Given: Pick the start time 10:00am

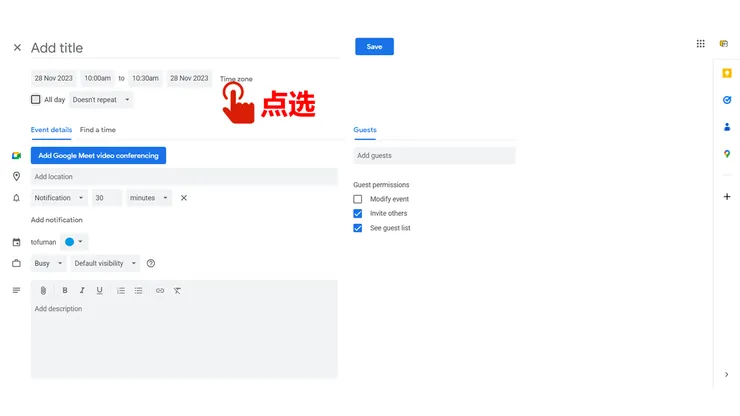Looking at the screenshot, I should (x=98, y=78).
